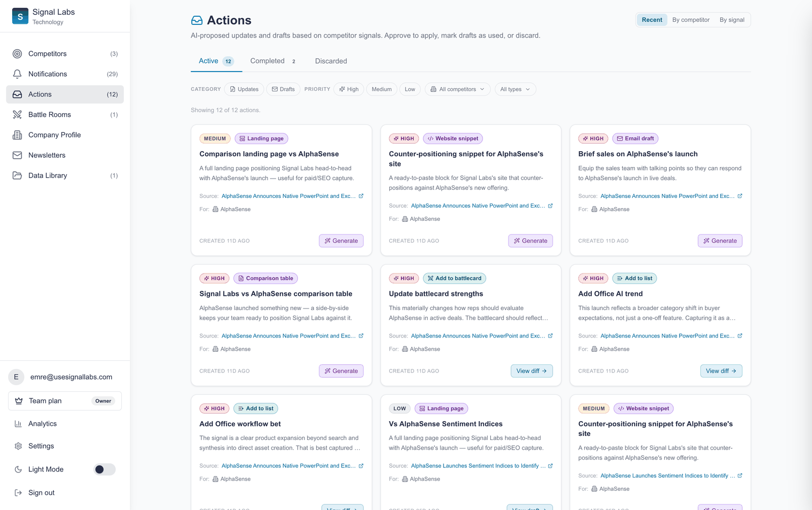View diff for Update battlecard strengths
The width and height of the screenshot is (812, 510).
pyautogui.click(x=531, y=371)
